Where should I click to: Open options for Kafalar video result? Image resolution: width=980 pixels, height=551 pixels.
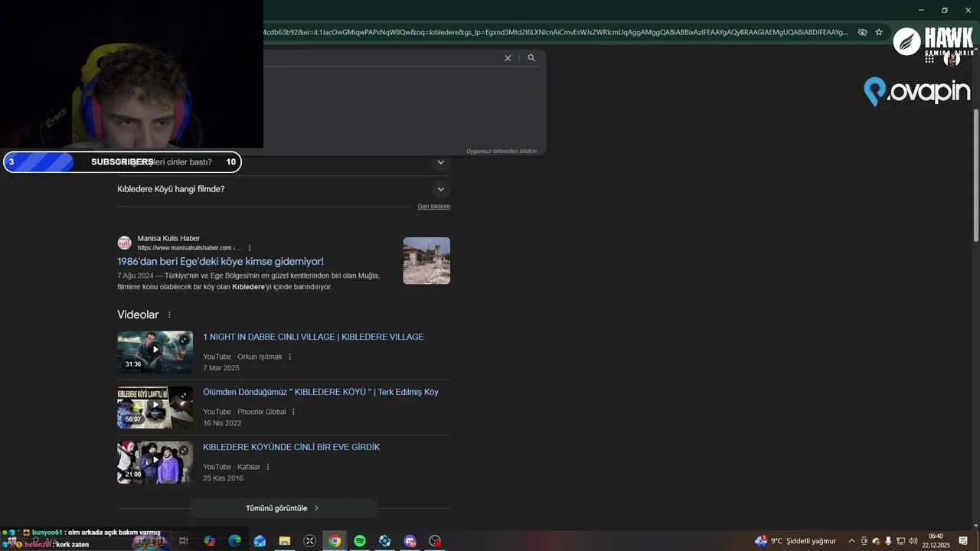tap(267, 467)
